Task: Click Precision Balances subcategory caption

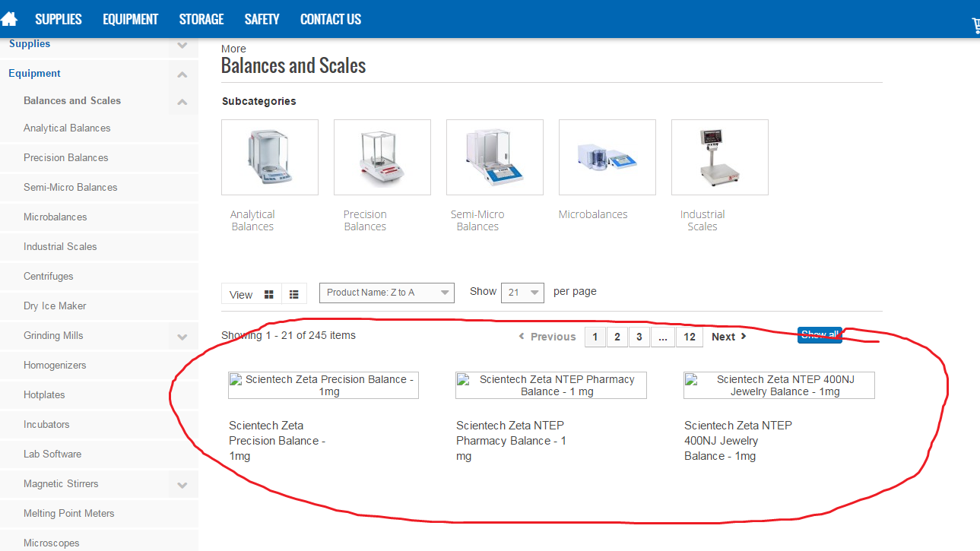Action: tap(365, 220)
